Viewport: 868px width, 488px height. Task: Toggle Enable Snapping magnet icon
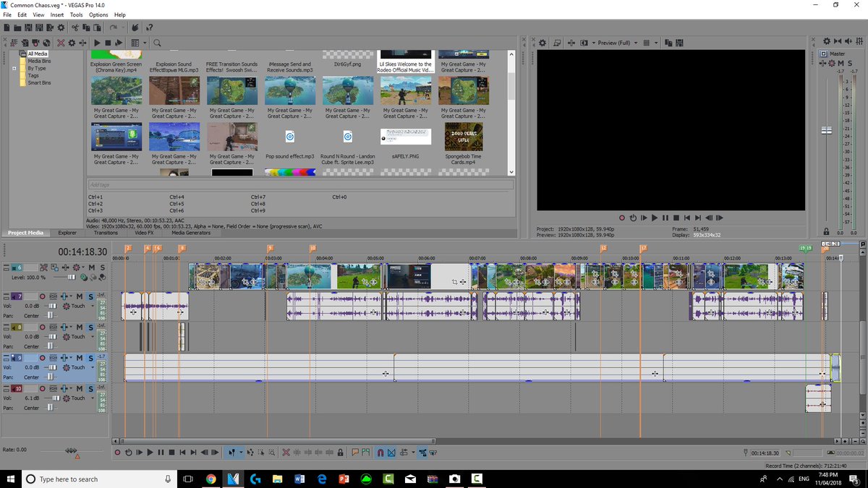(x=380, y=453)
